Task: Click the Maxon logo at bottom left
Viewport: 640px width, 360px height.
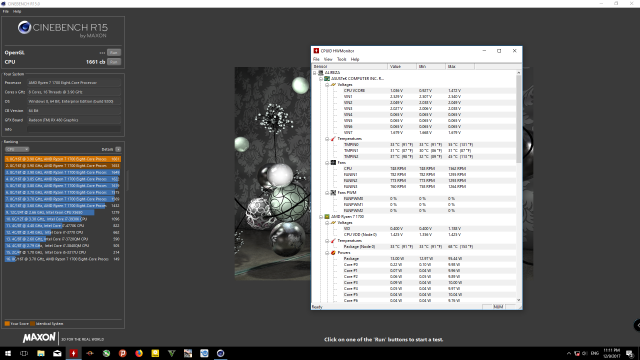Action: [39, 338]
